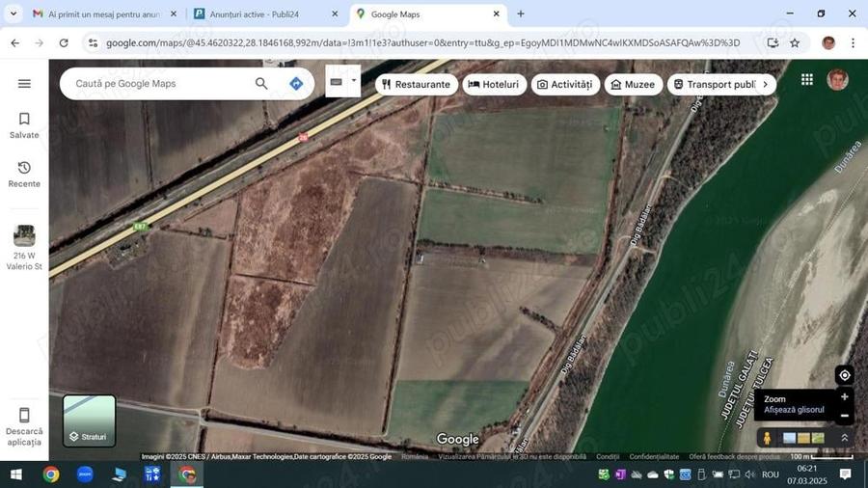Viewport: 868px width, 488px height.
Task: Open first Chrome icon next to Start
Action: pyautogui.click(x=51, y=474)
